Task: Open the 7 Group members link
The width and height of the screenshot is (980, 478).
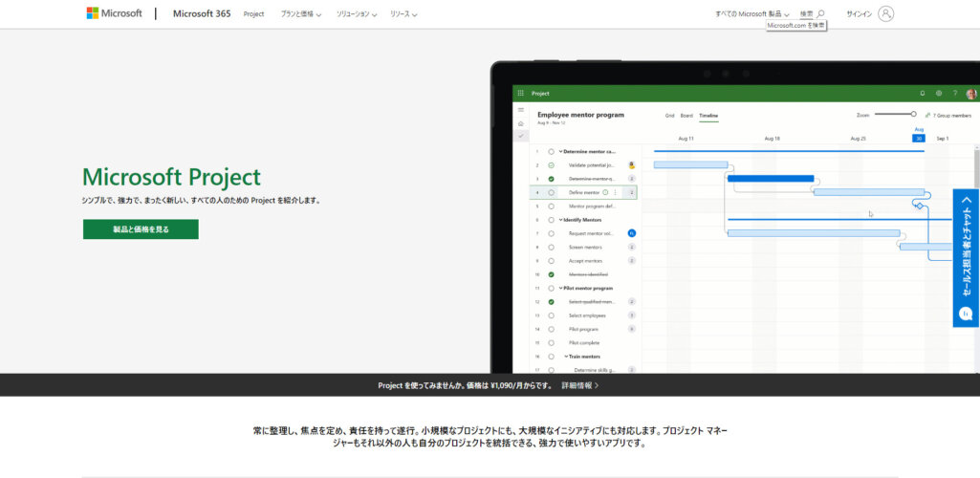Action: pos(952,116)
